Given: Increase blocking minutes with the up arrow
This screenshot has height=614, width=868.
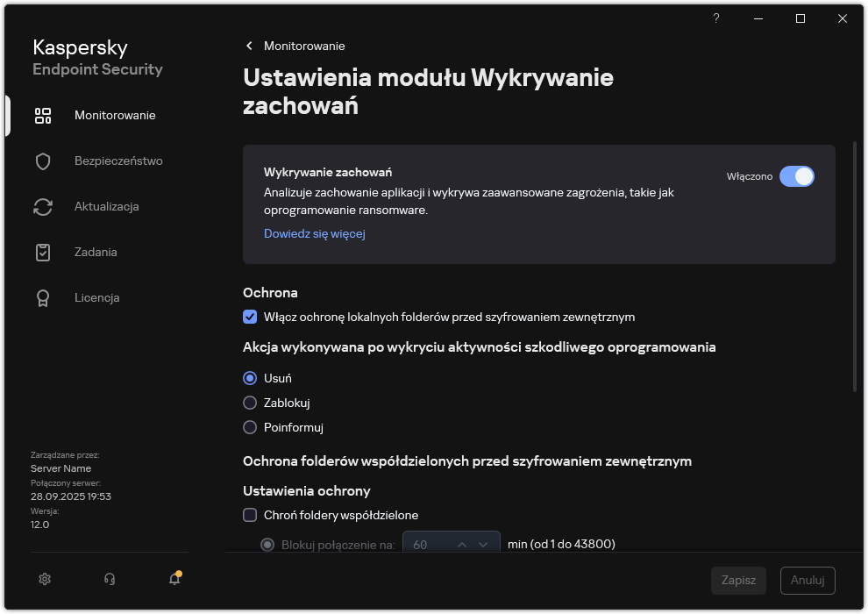Looking at the screenshot, I should (x=462, y=543).
